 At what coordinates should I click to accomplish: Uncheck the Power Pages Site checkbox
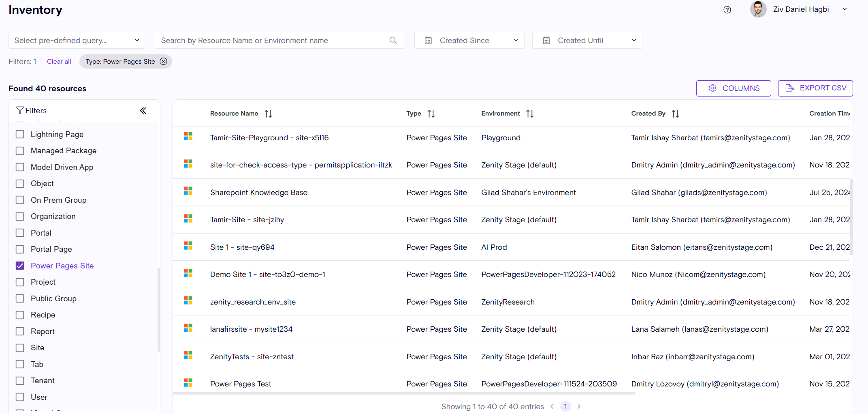pos(20,266)
